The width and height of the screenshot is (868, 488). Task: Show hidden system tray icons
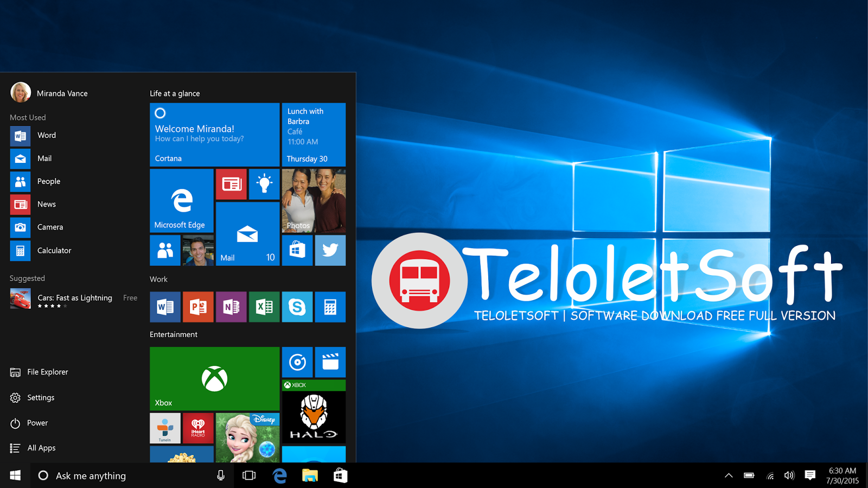[x=729, y=476]
